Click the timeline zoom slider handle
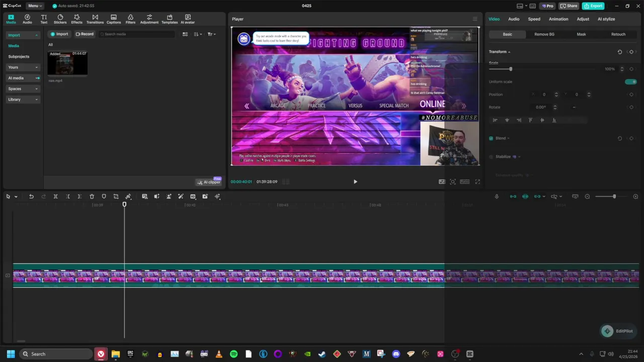The width and height of the screenshot is (644, 362). 614,197
